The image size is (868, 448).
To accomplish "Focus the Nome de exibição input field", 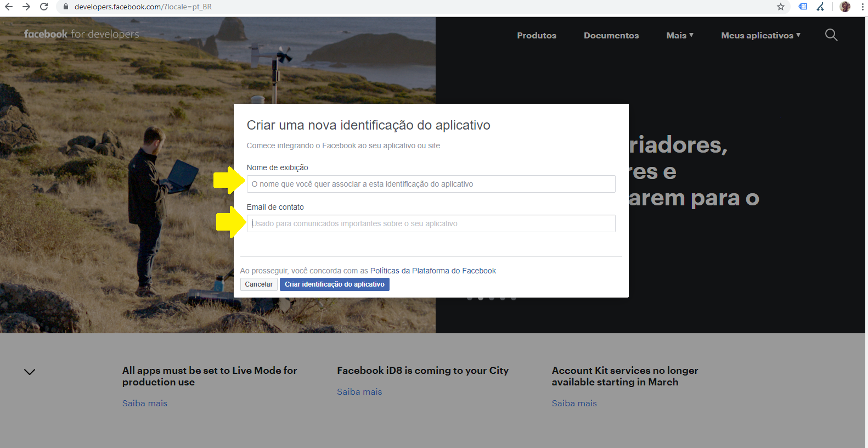I will (431, 184).
